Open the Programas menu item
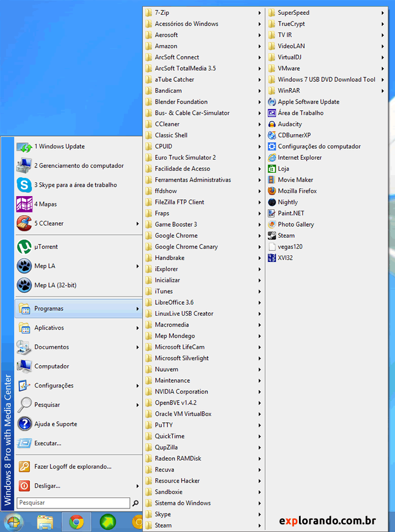Screen dimensions: 395x532 coord(78,309)
